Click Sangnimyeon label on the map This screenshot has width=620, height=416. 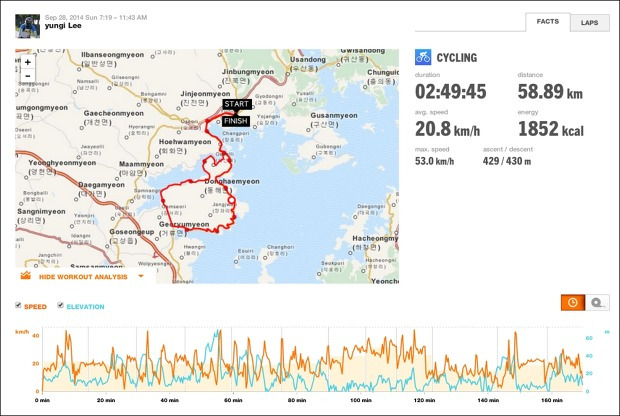41,212
